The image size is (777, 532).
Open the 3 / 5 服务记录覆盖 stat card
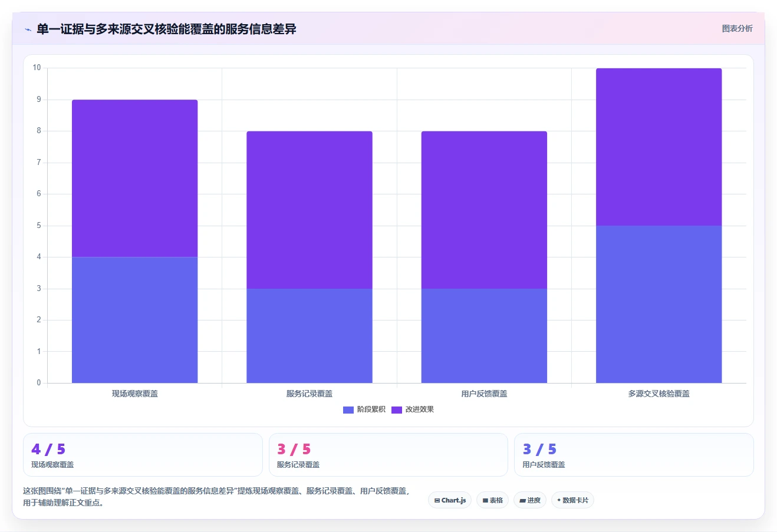388,455
